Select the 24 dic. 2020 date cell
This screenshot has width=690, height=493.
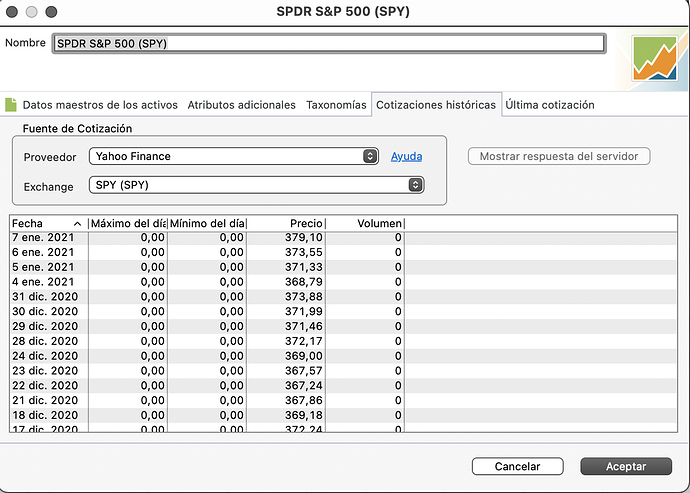[x=45, y=356]
